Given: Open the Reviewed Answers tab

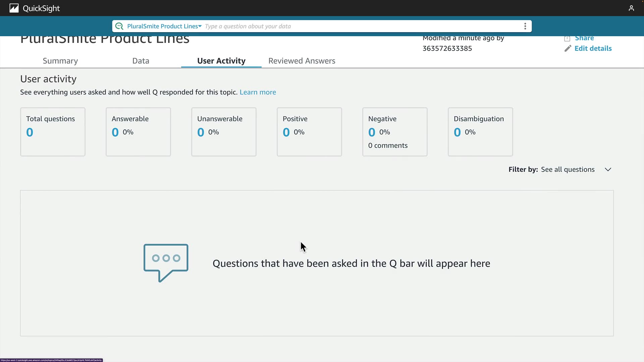Looking at the screenshot, I should [x=302, y=61].
